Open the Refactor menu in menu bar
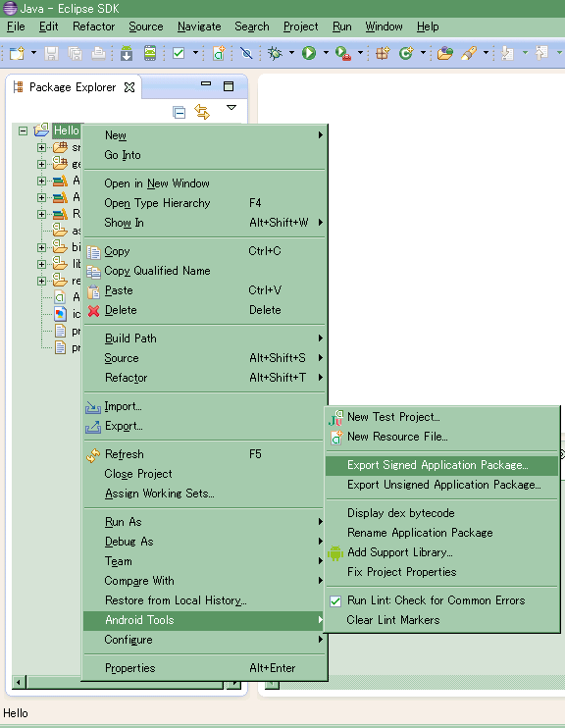This screenshot has height=728, width=565. click(x=93, y=26)
